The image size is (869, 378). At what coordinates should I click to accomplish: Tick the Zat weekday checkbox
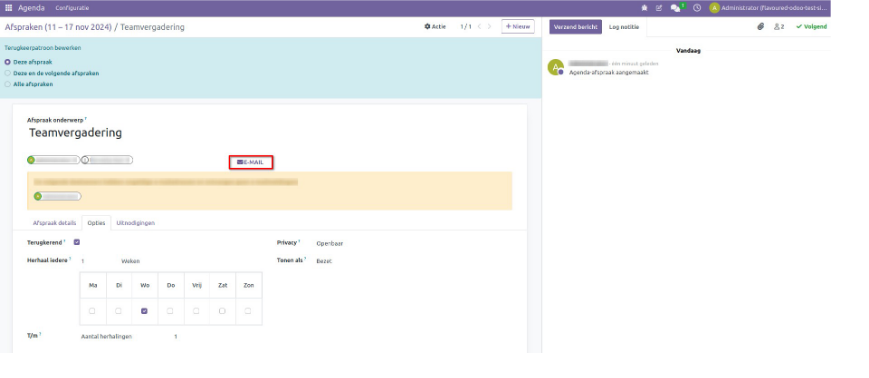point(222,311)
